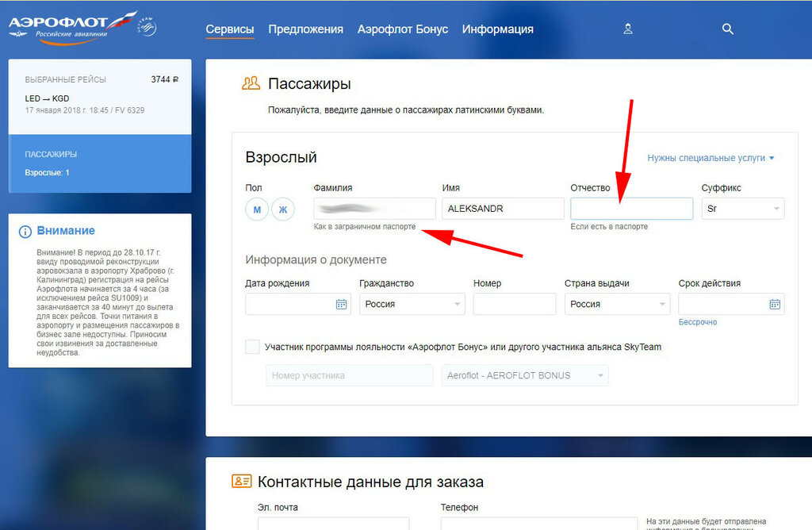Image resolution: width=812 pixels, height=530 pixels.
Task: Open the Сервисы menu item
Action: [x=230, y=29]
